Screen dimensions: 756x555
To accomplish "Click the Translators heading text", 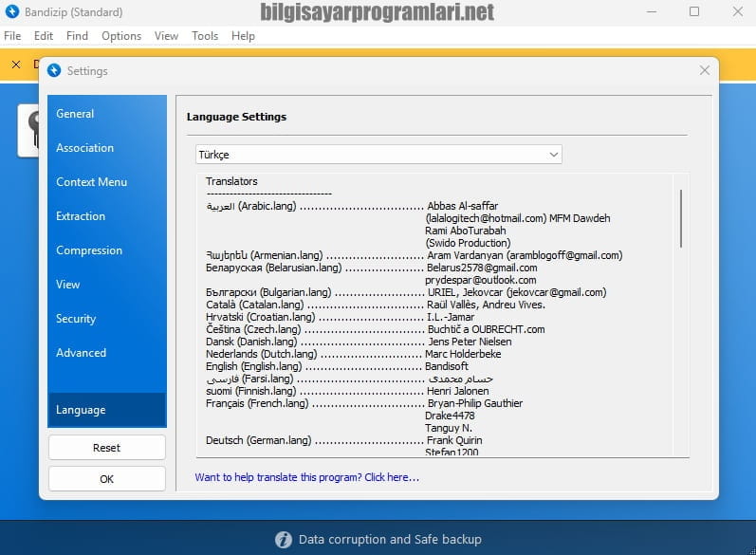I will [x=231, y=181].
